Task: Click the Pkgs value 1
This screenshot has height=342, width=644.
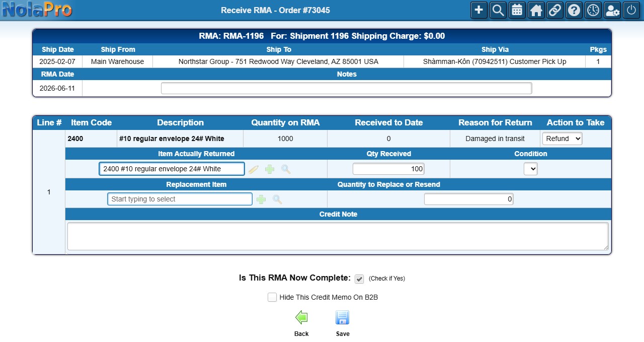Action: [598, 61]
